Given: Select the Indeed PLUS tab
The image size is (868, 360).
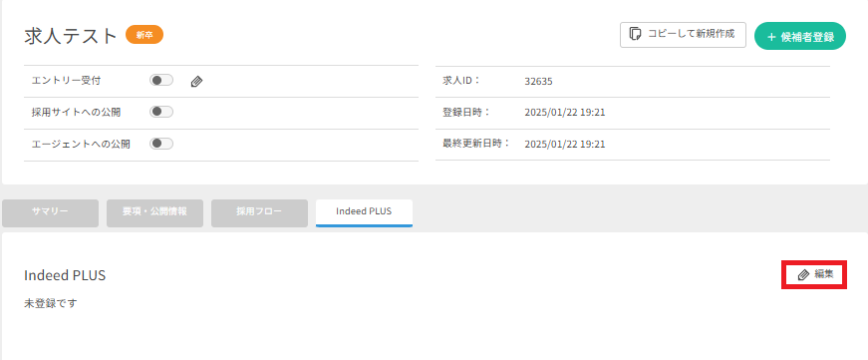Looking at the screenshot, I should point(364,213).
